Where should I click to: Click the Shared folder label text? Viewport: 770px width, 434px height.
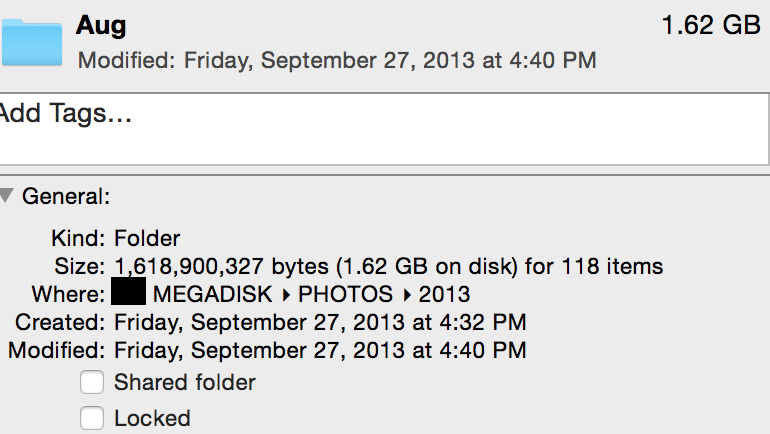click(x=185, y=382)
